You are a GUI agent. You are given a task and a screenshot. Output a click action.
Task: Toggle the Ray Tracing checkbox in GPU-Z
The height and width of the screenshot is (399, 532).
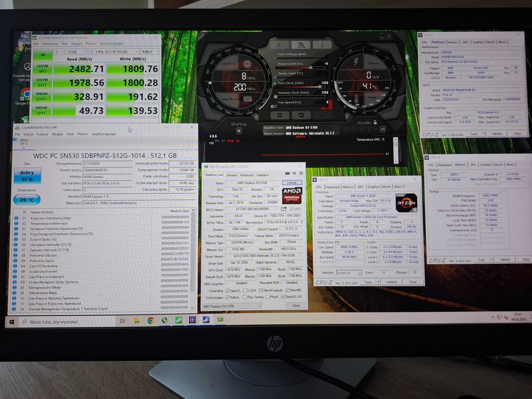(245, 297)
